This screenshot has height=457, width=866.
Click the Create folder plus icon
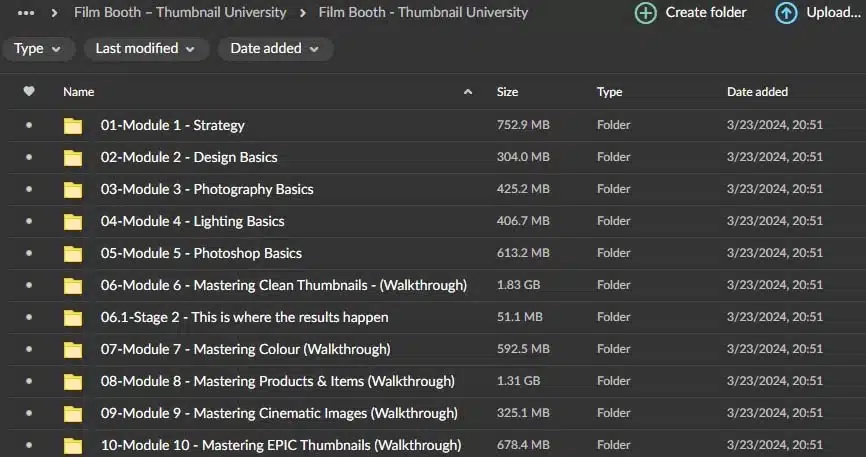point(646,13)
